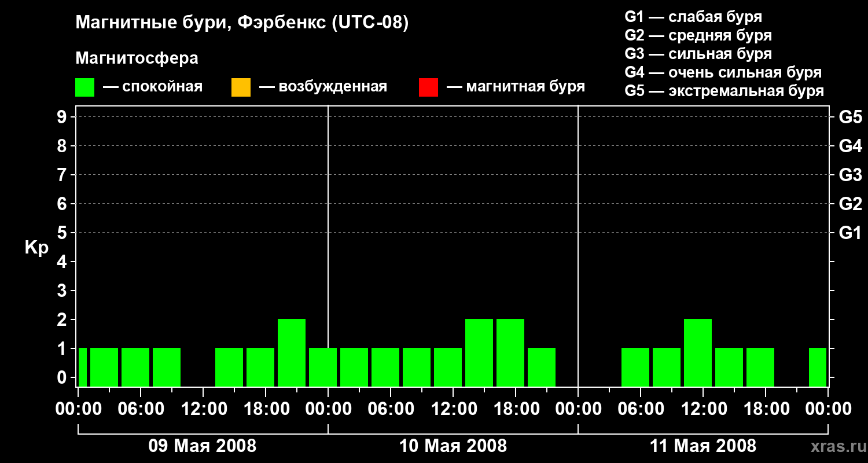Click the 'Магнитосфера' subtitle

tap(137, 58)
